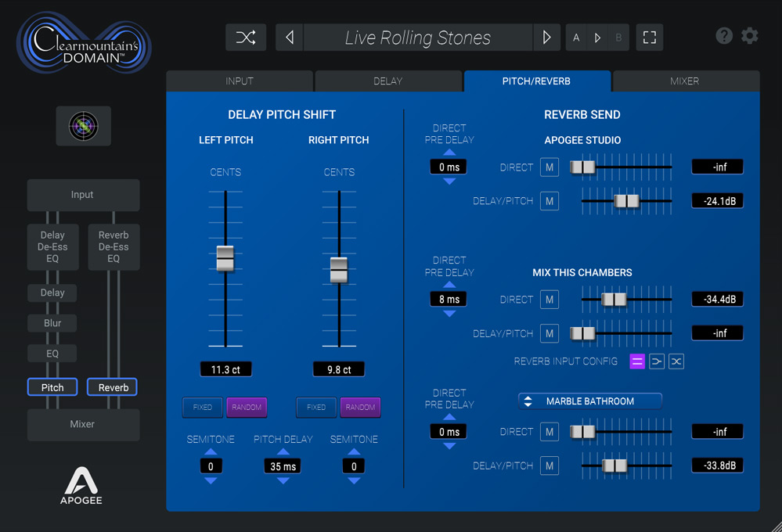Open the Input tab
This screenshot has height=532, width=782.
[x=240, y=81]
